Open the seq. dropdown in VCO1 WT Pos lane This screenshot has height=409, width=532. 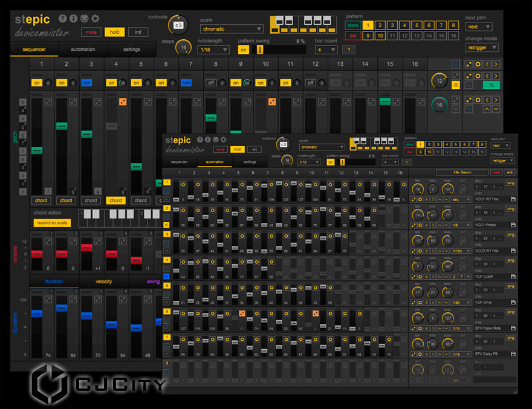461,199
